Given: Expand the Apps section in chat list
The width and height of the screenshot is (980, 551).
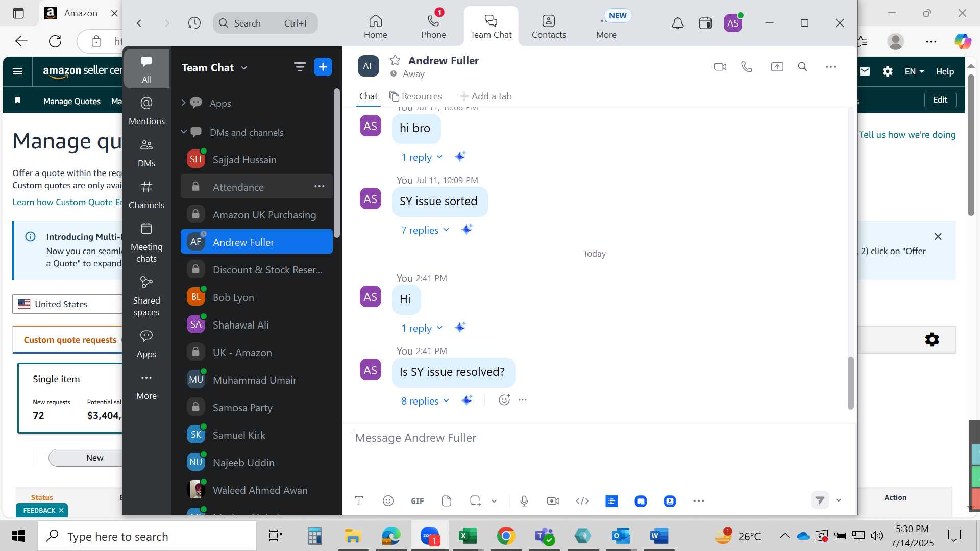Looking at the screenshot, I should tap(183, 103).
